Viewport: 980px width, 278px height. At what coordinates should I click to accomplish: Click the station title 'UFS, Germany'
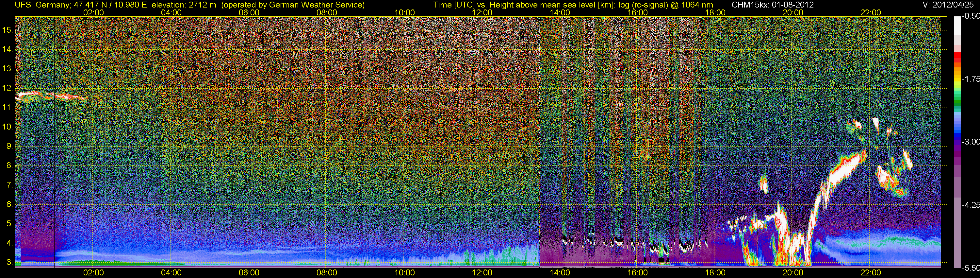pos(42,5)
